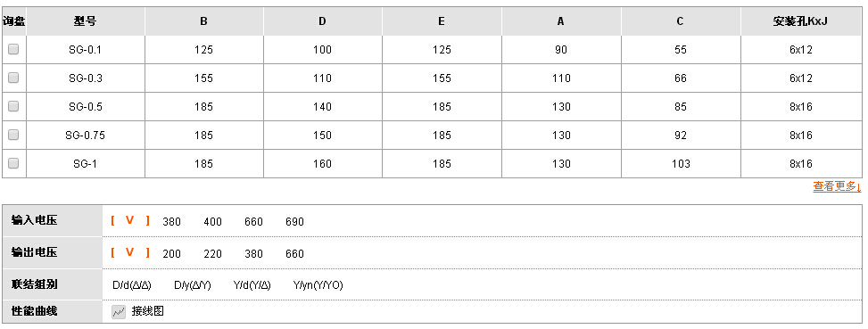
Task: Select the SG-0.5 row checkbox
Action: [x=13, y=106]
